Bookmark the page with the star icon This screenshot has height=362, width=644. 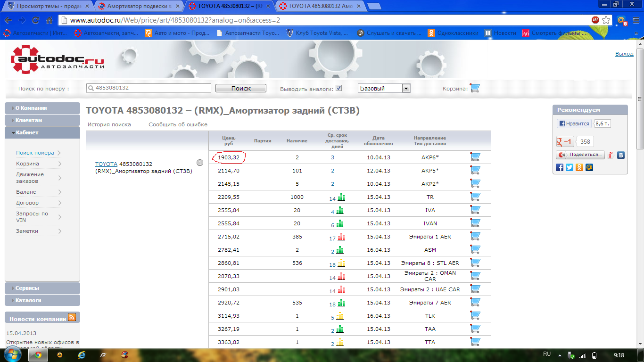606,20
